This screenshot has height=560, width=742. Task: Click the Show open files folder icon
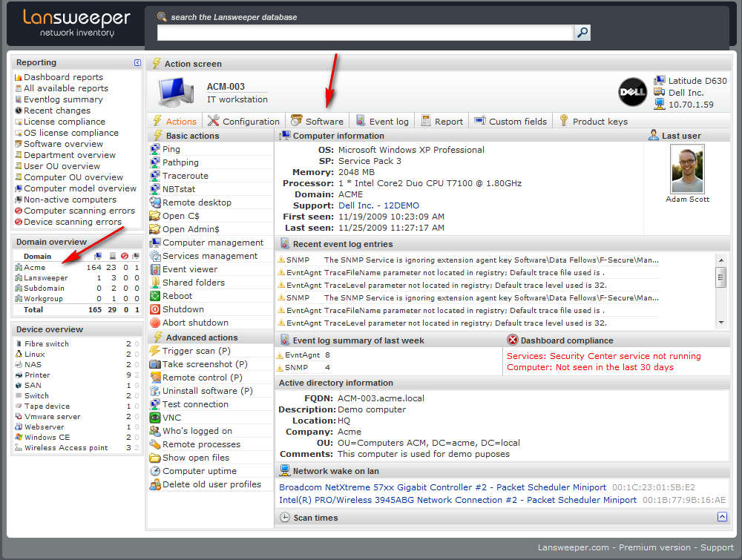point(155,458)
